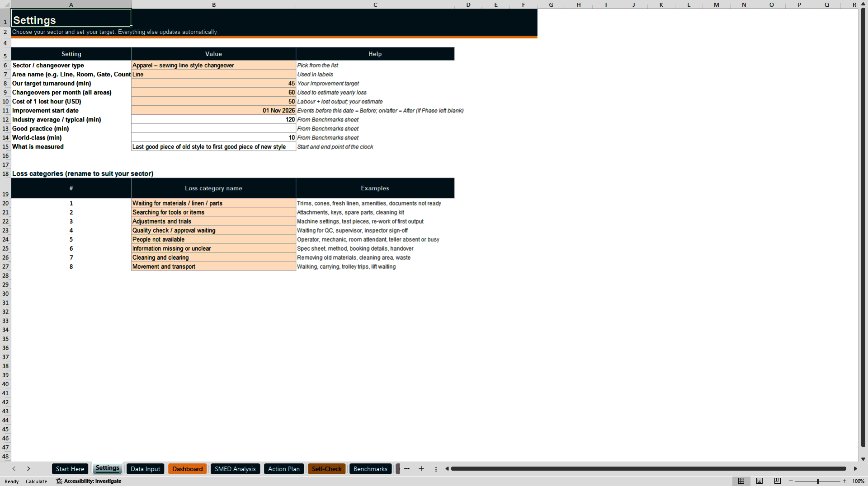Select the 'Movement and transport' category cell
Image resolution: width=868 pixels, height=486 pixels.
[213, 266]
